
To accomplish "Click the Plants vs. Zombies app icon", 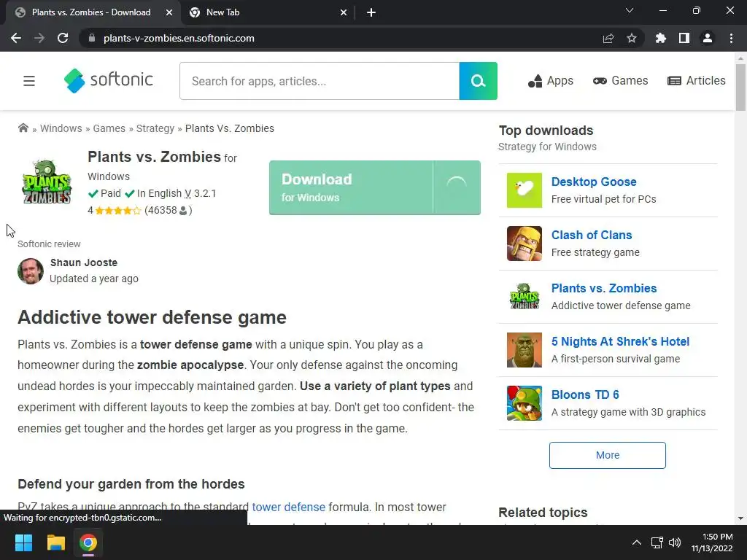I will click(47, 182).
